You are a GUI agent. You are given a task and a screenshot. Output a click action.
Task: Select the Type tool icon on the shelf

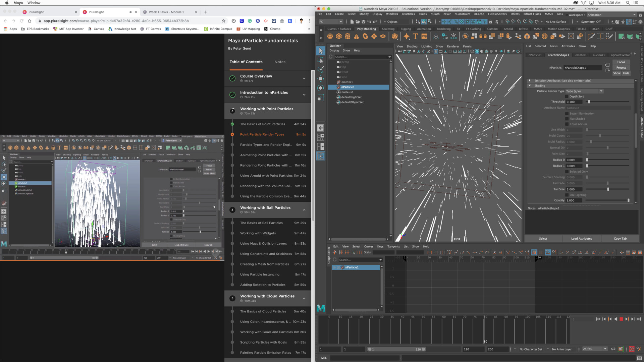click(415, 36)
